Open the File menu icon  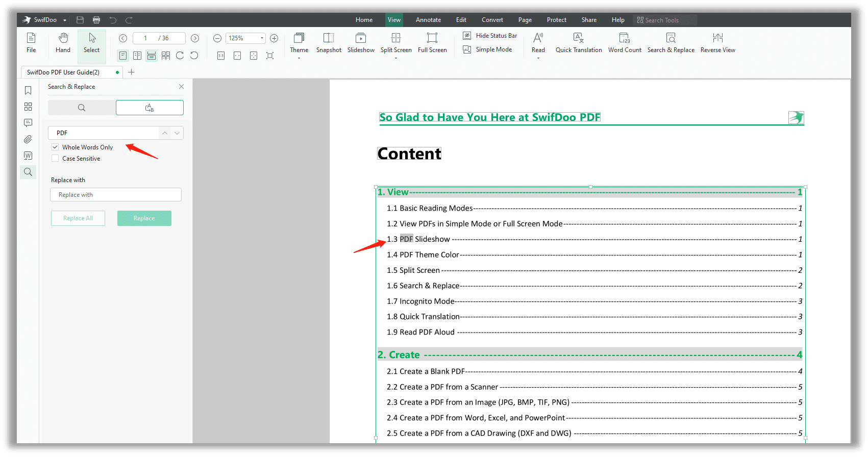(x=31, y=43)
